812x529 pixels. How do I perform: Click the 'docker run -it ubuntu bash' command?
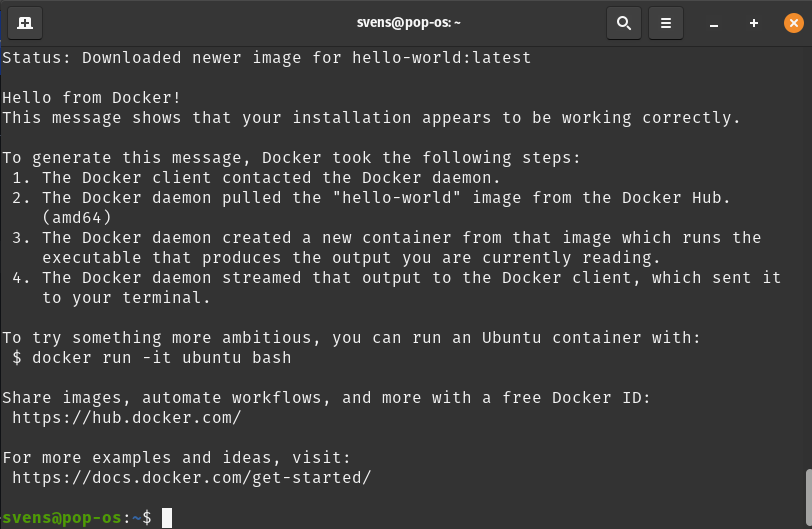[x=162, y=358]
